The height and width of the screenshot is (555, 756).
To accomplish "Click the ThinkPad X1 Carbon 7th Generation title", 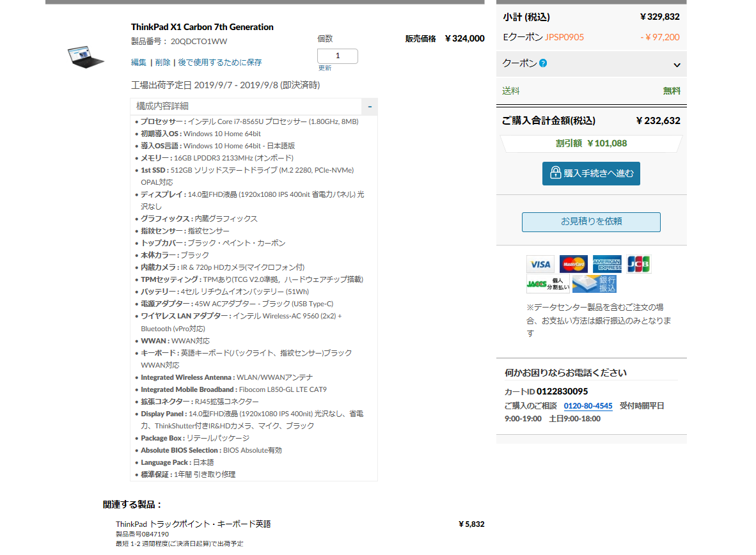I will point(202,27).
